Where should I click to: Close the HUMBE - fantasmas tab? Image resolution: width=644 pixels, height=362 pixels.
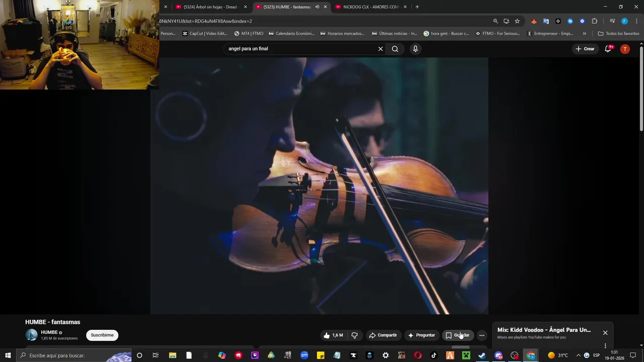(x=326, y=7)
